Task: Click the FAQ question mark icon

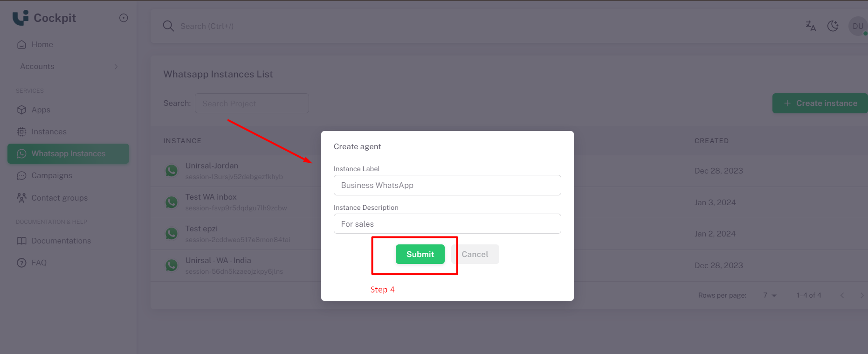Action: pyautogui.click(x=21, y=263)
